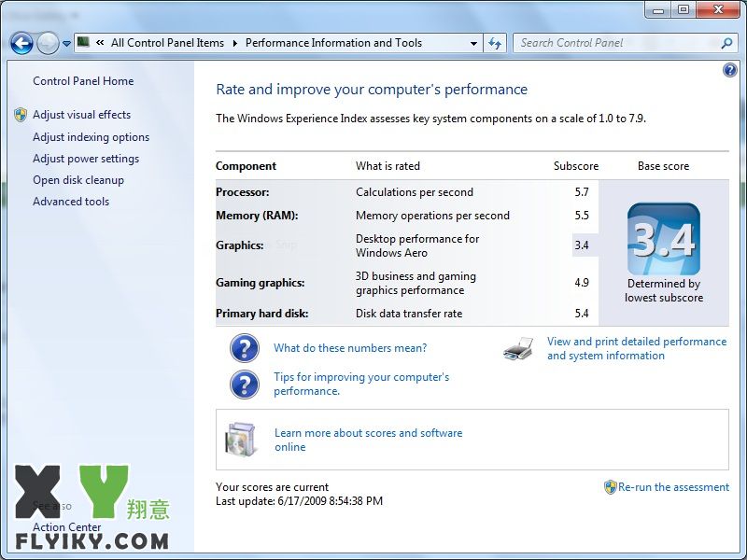Select the Memory (RAM) row label
Screen dimensions: 747x560
(257, 216)
